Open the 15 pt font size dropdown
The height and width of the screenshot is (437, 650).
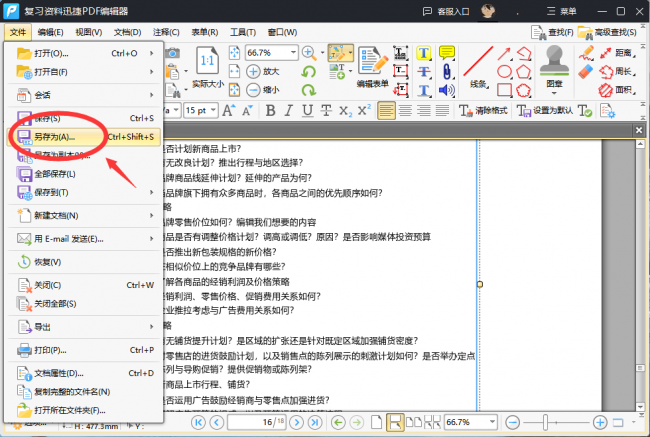coord(213,110)
